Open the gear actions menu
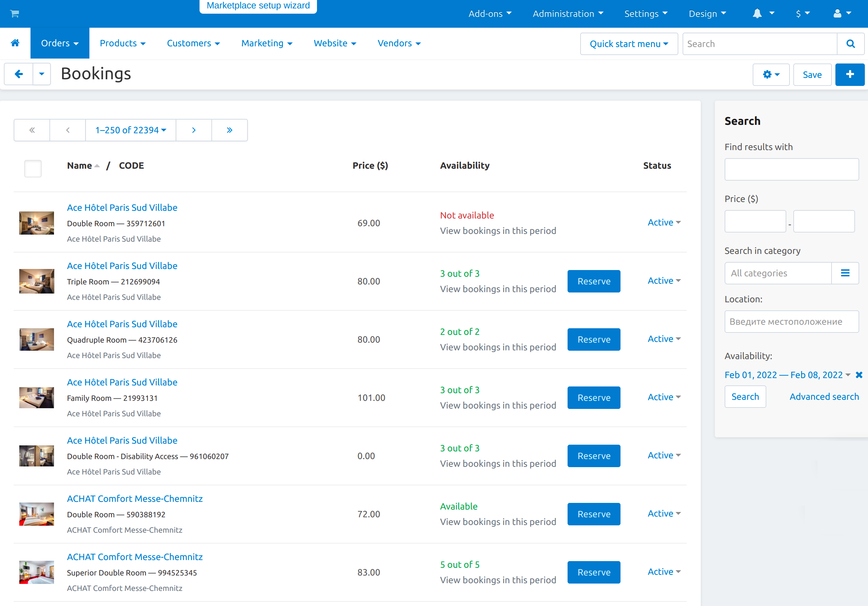868x606 pixels. pos(771,74)
